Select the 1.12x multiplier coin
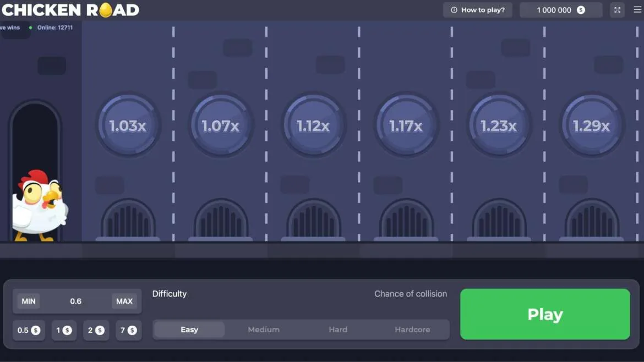644x362 pixels. point(313,125)
